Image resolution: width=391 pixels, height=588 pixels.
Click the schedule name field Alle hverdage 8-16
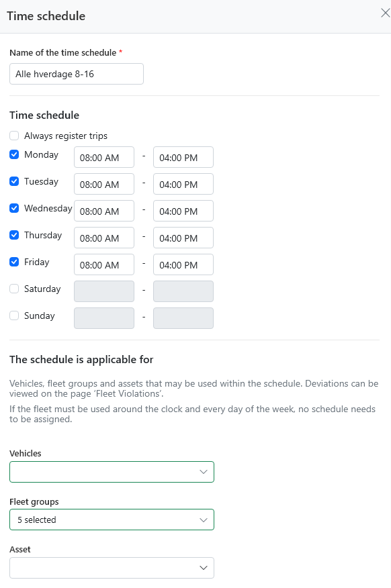(77, 74)
